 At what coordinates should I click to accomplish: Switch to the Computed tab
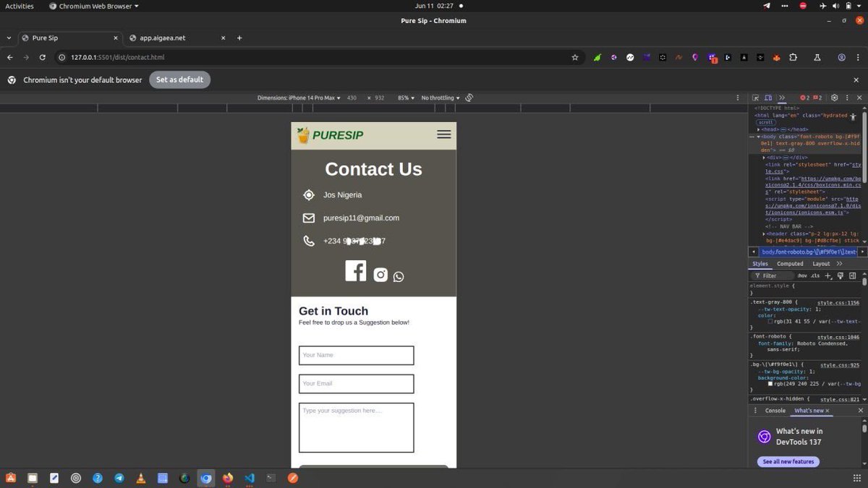790,264
